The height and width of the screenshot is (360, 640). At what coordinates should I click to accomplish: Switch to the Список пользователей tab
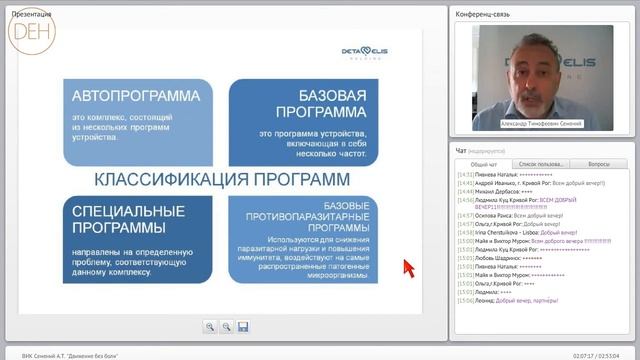(541, 164)
